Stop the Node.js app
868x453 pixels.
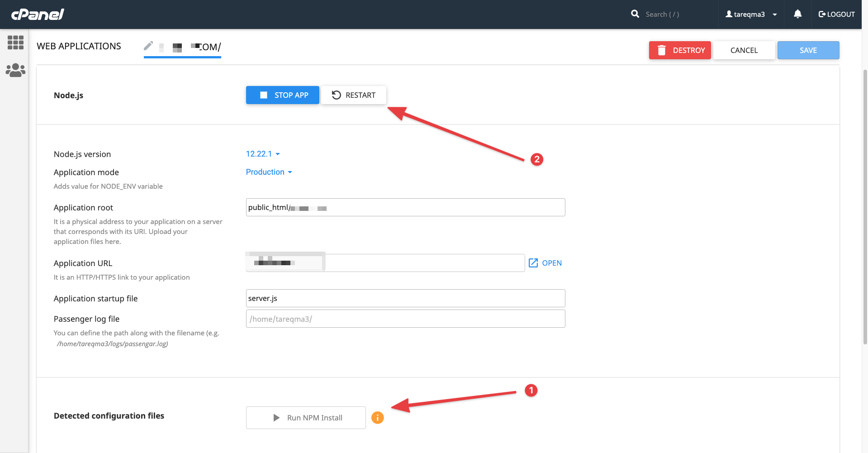(283, 95)
